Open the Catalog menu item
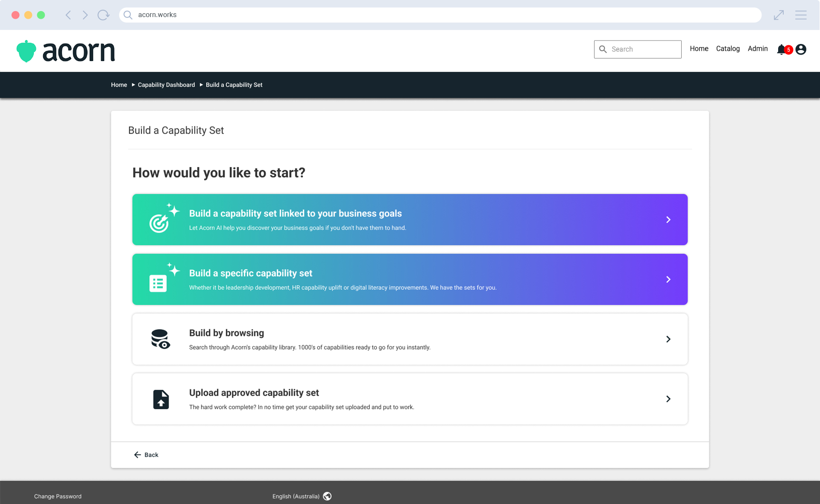Image resolution: width=820 pixels, height=504 pixels. [x=728, y=49]
